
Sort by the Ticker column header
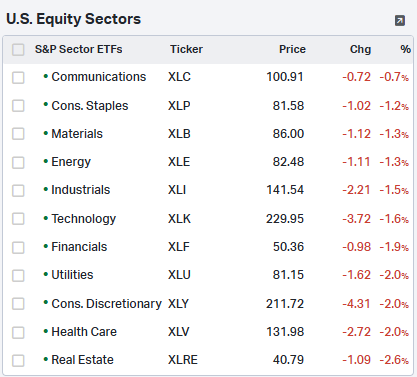click(186, 49)
